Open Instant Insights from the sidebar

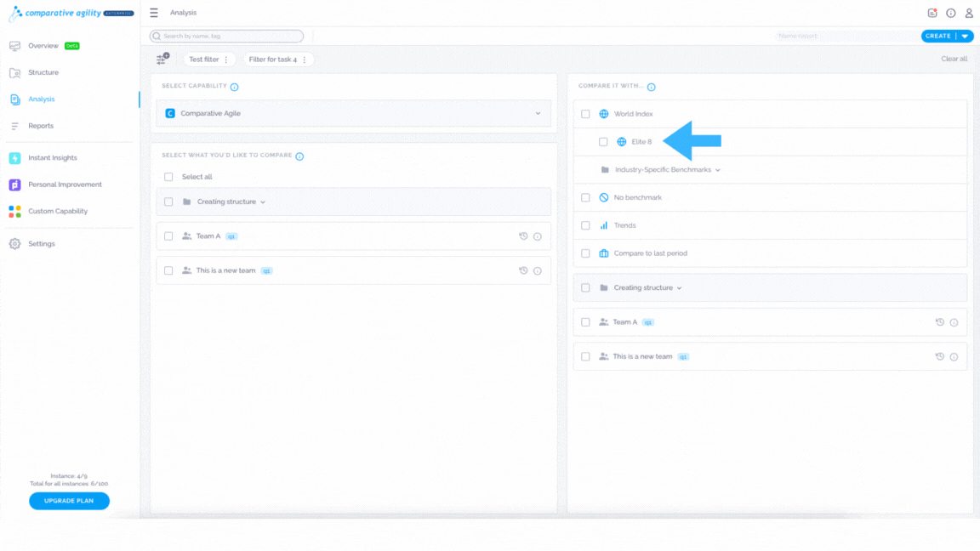(53, 158)
